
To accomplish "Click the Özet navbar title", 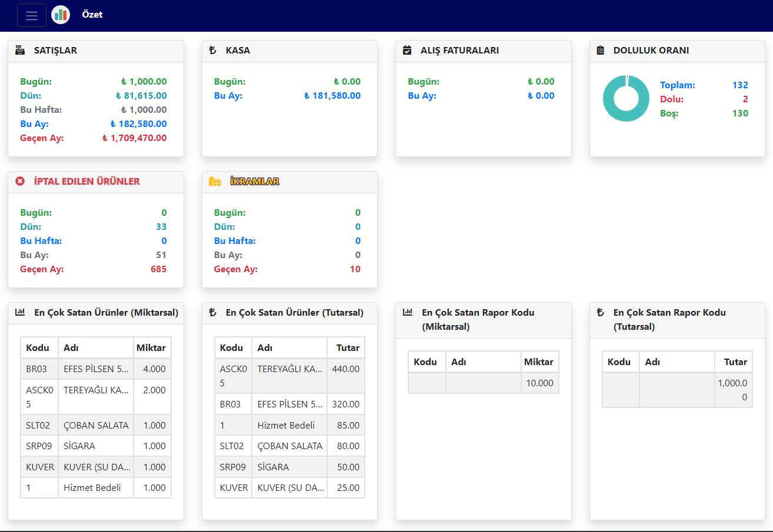I will click(92, 15).
